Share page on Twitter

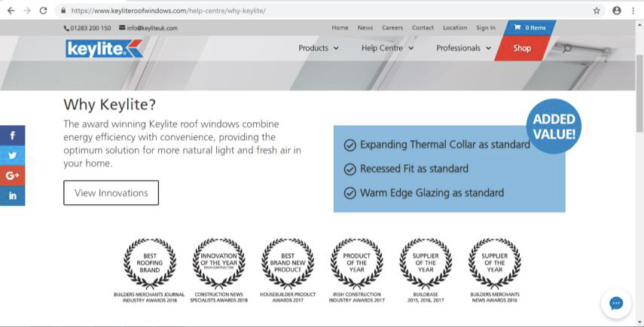[x=12, y=156]
